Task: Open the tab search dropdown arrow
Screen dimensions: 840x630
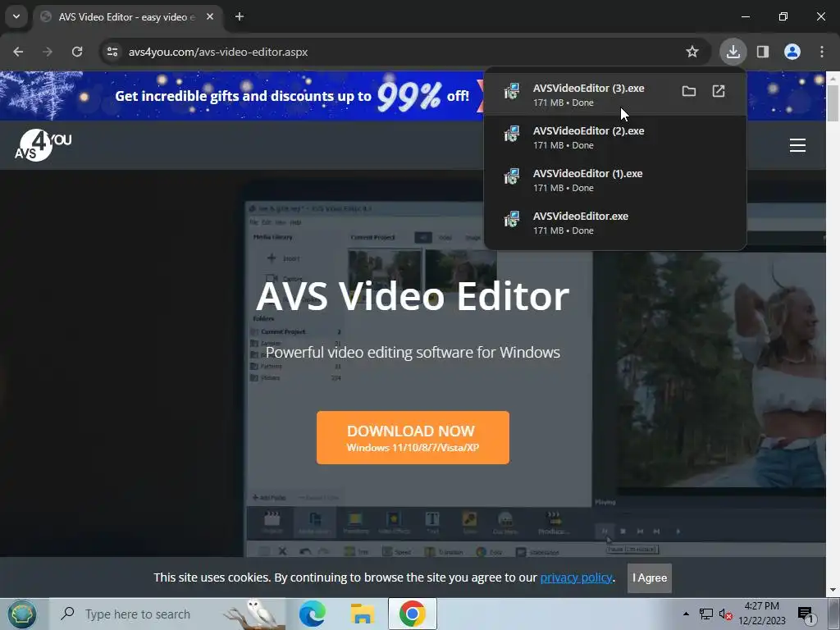Action: pyautogui.click(x=16, y=16)
